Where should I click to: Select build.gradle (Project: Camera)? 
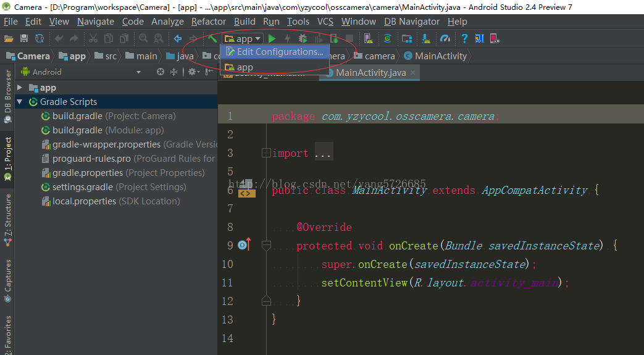tap(109, 116)
